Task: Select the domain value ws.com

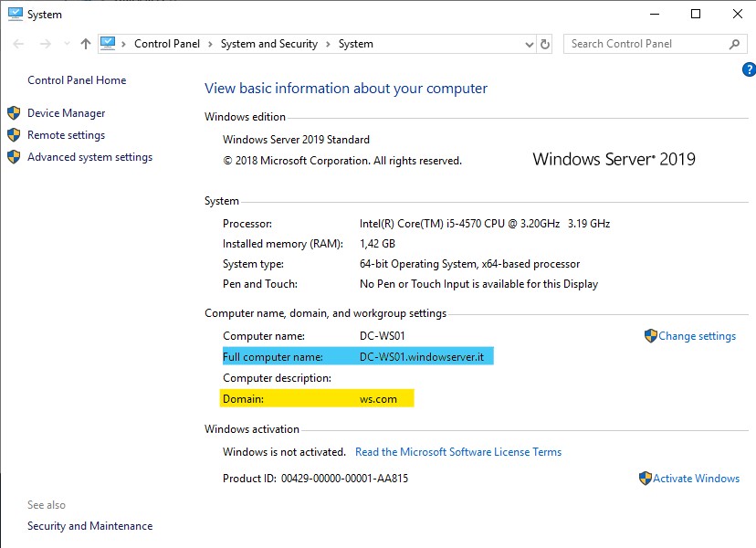Action: click(x=379, y=399)
